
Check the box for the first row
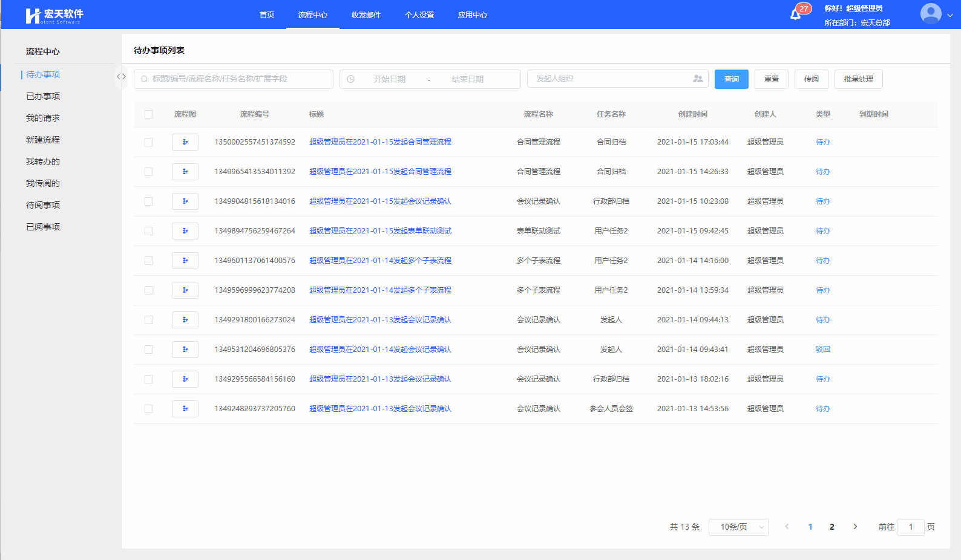coord(149,142)
